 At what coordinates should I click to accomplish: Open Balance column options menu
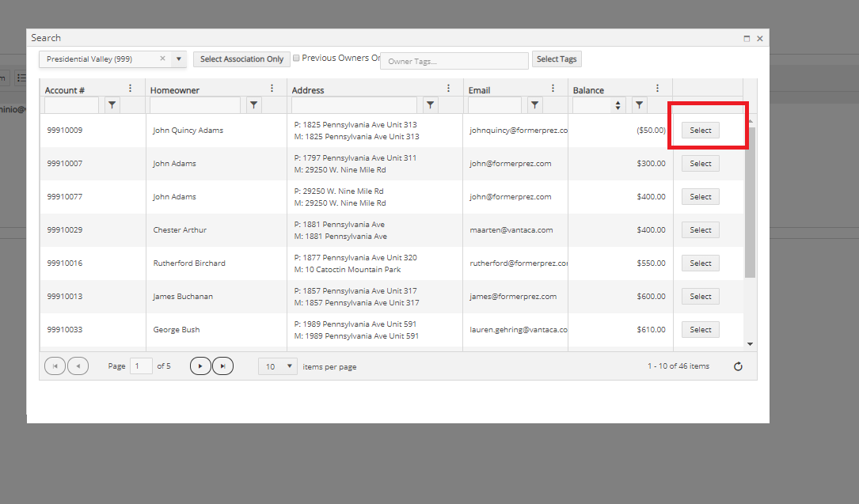point(657,88)
